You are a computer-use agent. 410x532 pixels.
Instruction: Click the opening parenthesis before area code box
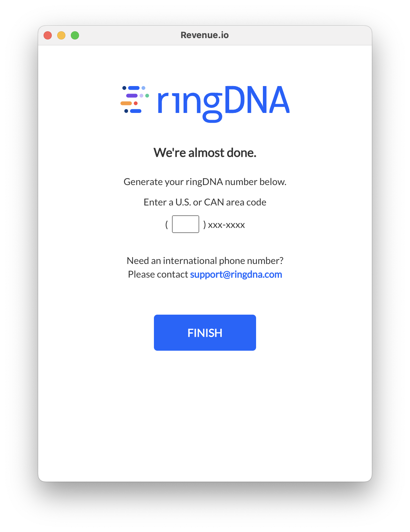coord(167,225)
